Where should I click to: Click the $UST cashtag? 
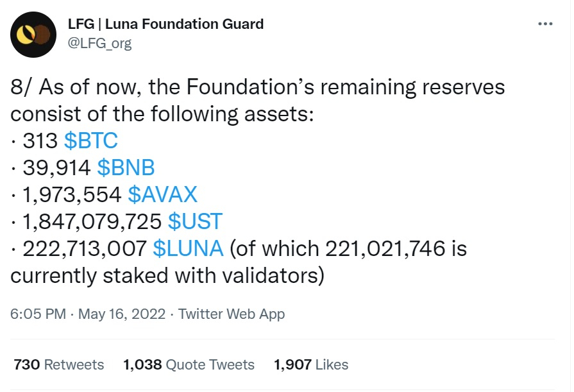195,221
